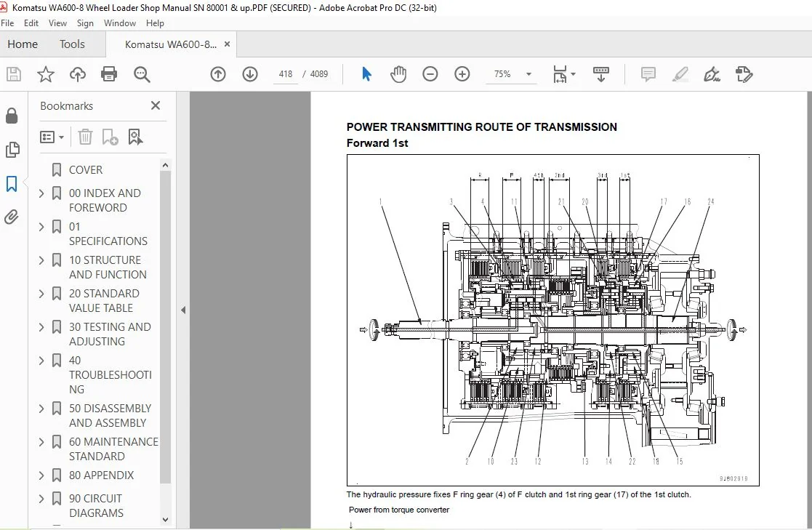Add a sticky note comment
This screenshot has width=812, height=530.
click(x=648, y=74)
